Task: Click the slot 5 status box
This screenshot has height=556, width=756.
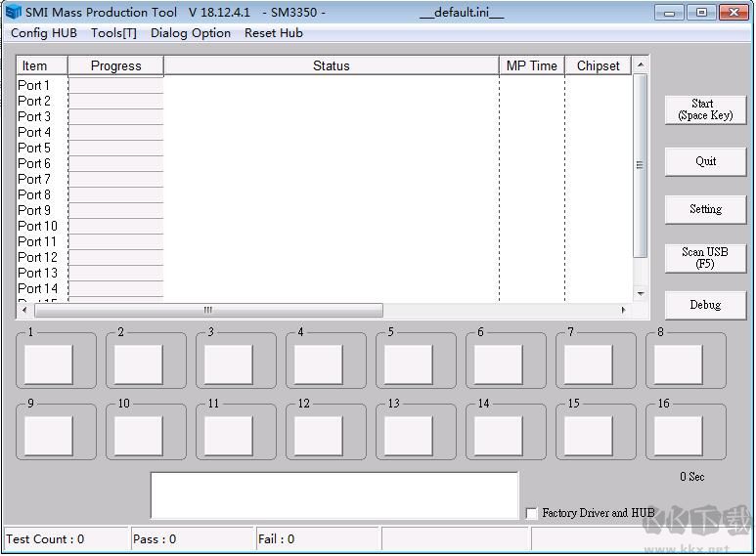Action: (409, 364)
